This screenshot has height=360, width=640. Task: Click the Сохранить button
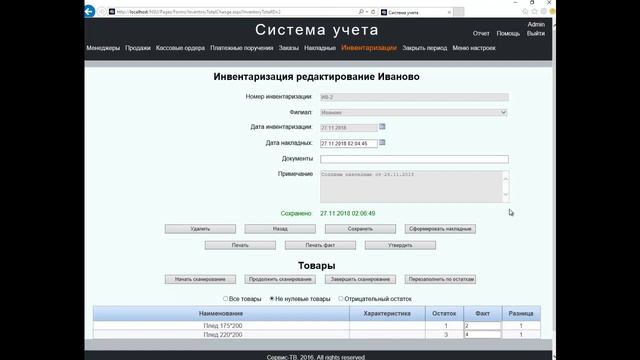[x=360, y=229]
